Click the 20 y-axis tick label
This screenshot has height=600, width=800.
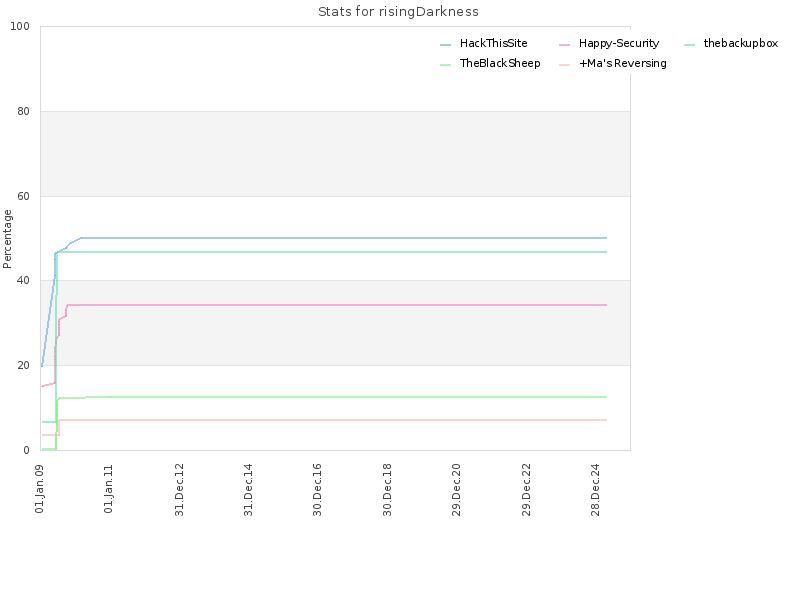(x=23, y=365)
